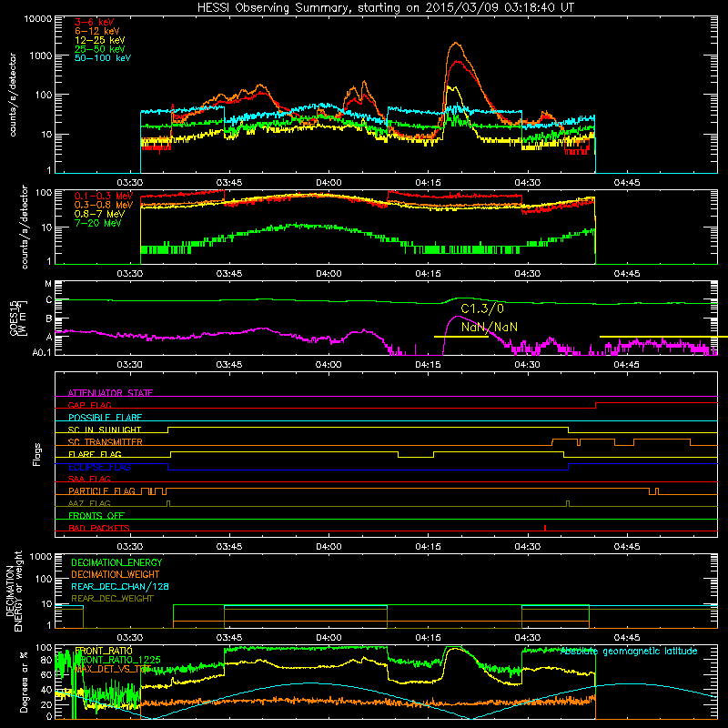Select the 04:45 tick label under the top panel
Image resolution: width=728 pixels, height=728 pixels.
(x=627, y=183)
